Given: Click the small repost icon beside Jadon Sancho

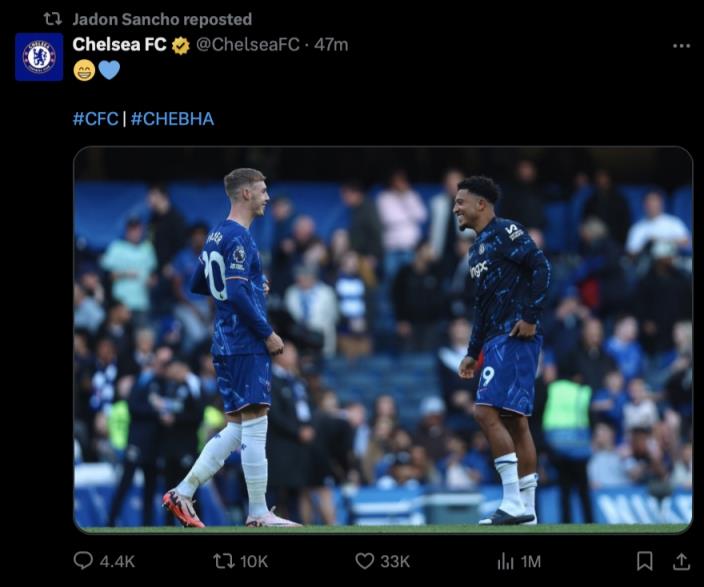Looking at the screenshot, I should [53, 19].
